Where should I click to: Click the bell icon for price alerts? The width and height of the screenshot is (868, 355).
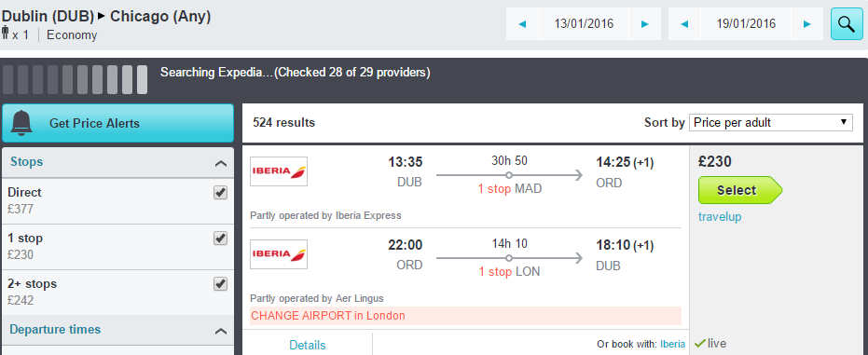coord(21,123)
